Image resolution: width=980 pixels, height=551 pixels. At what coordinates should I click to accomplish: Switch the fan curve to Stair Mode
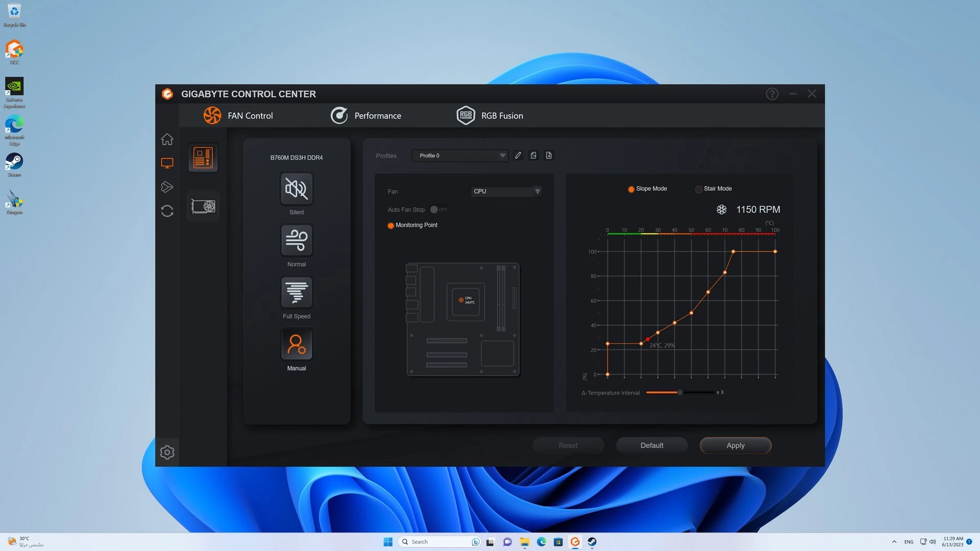pyautogui.click(x=698, y=189)
